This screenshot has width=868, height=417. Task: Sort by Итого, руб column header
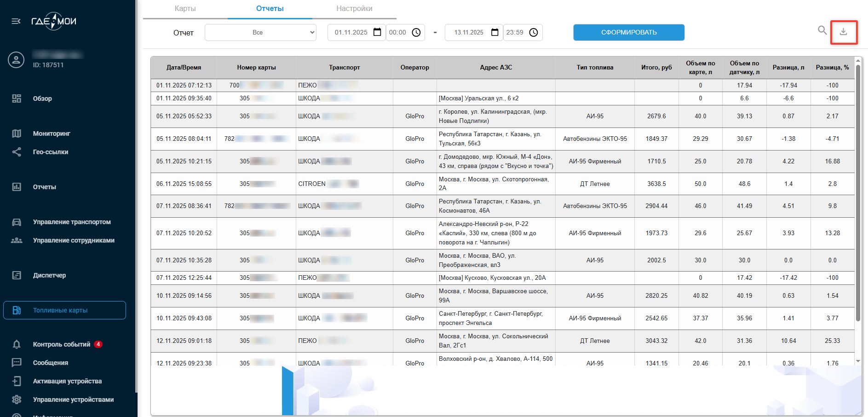[656, 68]
